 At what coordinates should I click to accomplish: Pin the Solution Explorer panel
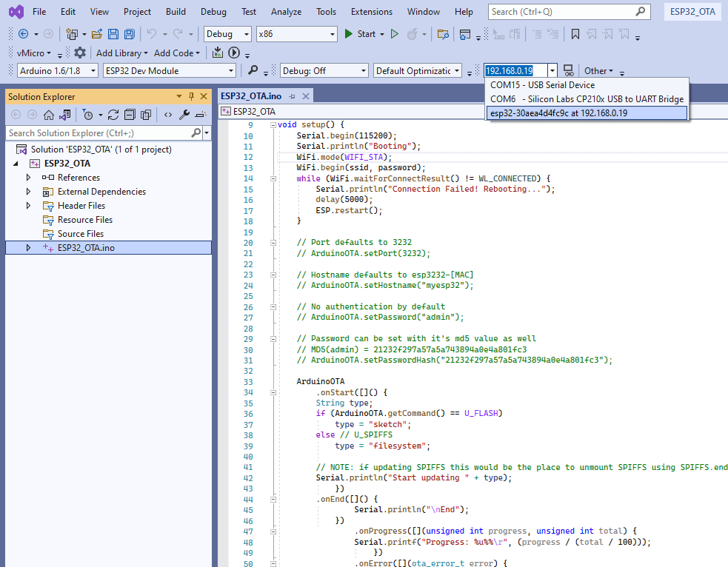pos(191,96)
